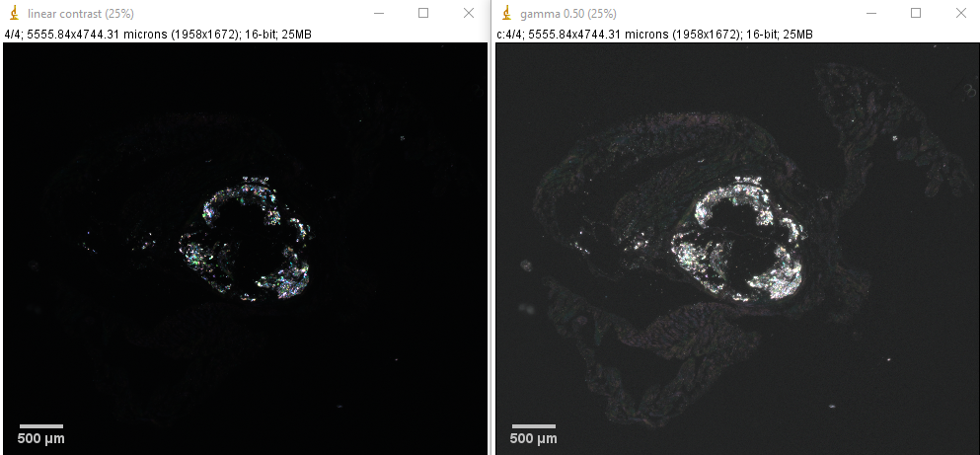Minimize the linear contrast image window

(x=377, y=14)
